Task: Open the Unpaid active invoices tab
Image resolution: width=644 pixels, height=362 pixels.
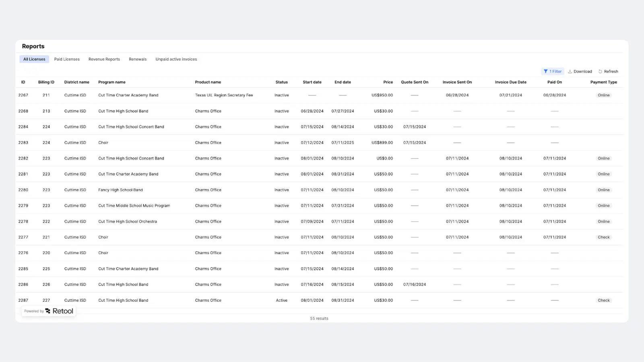Action: tap(176, 59)
